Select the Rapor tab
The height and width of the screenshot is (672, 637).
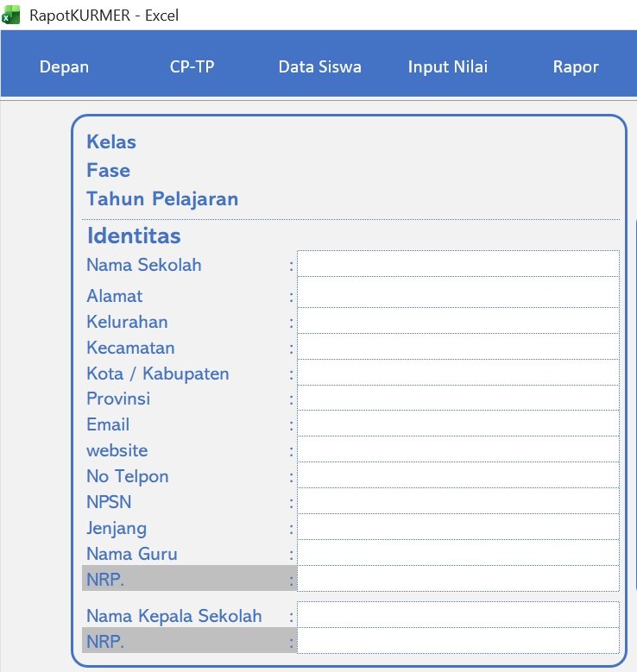pyautogui.click(x=575, y=67)
